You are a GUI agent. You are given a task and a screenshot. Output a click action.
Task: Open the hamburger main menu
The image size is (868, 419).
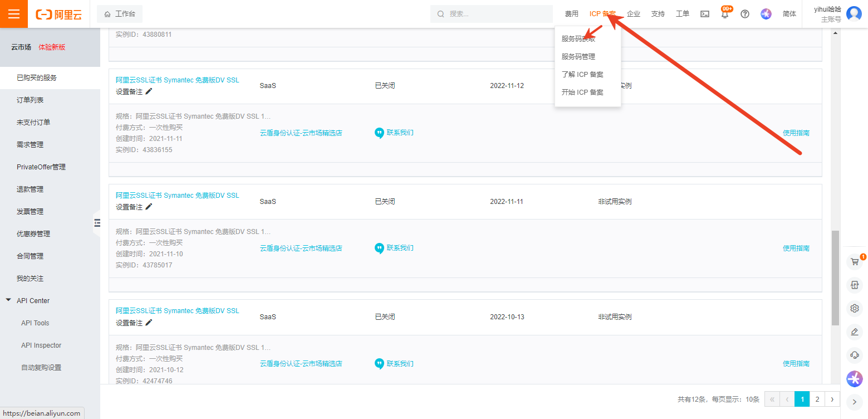point(14,14)
